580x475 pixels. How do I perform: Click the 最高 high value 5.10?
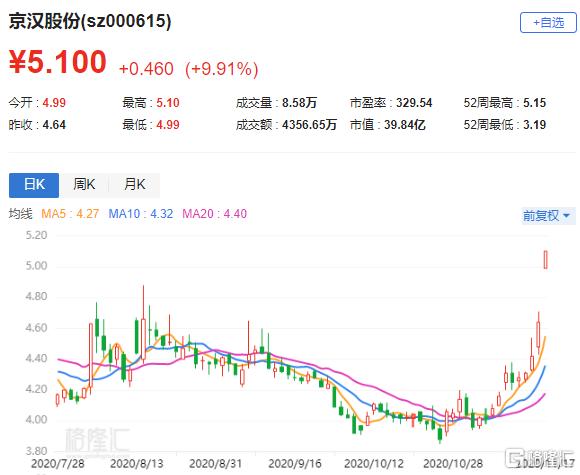168,102
